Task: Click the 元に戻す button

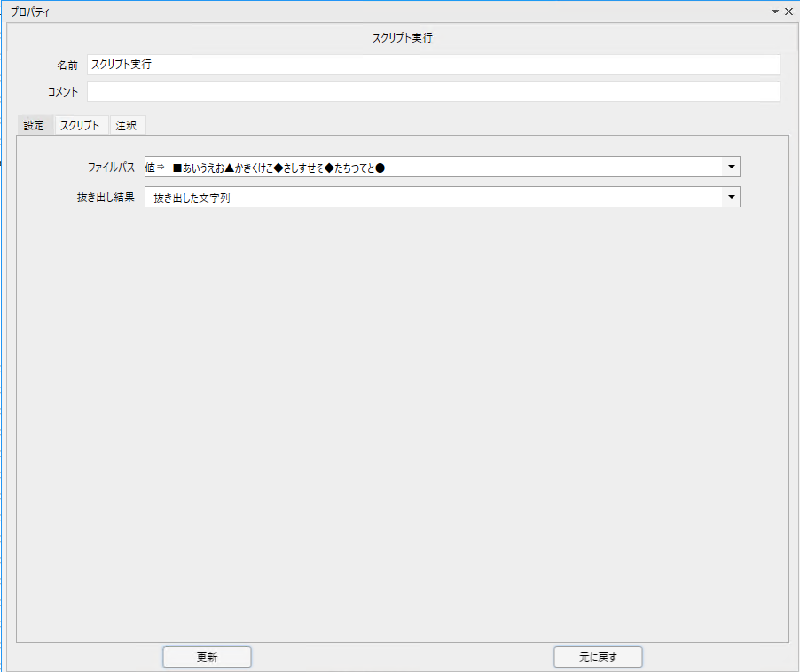Action: (x=598, y=657)
